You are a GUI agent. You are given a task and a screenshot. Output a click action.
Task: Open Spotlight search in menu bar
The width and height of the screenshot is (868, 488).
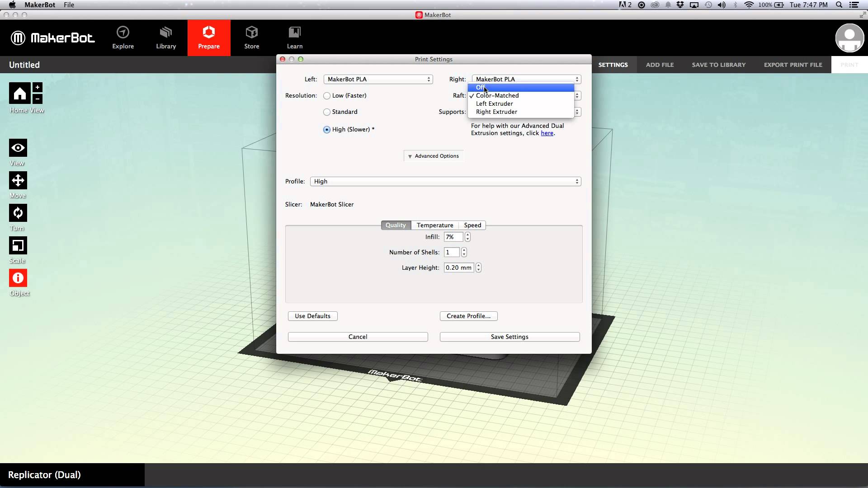[x=839, y=5]
